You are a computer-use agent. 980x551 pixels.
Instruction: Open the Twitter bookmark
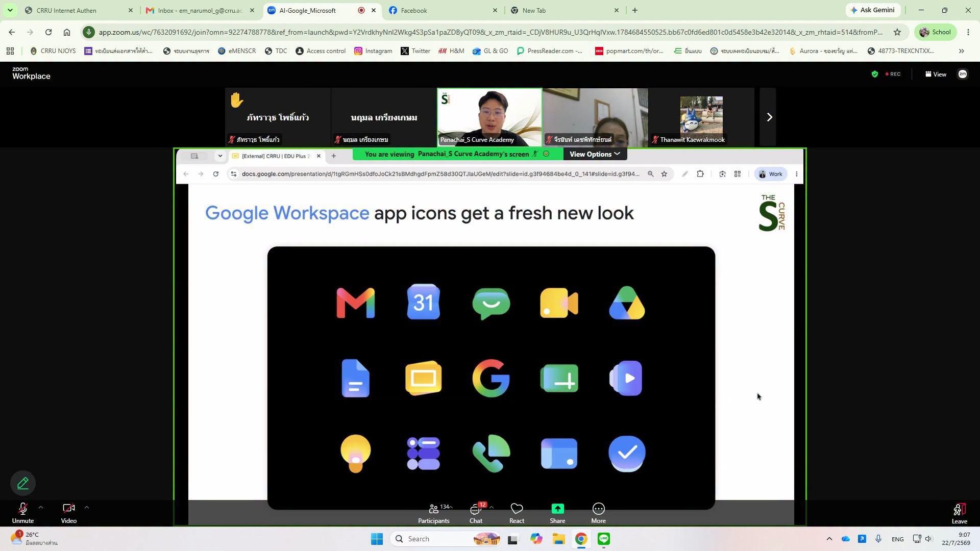(x=415, y=51)
